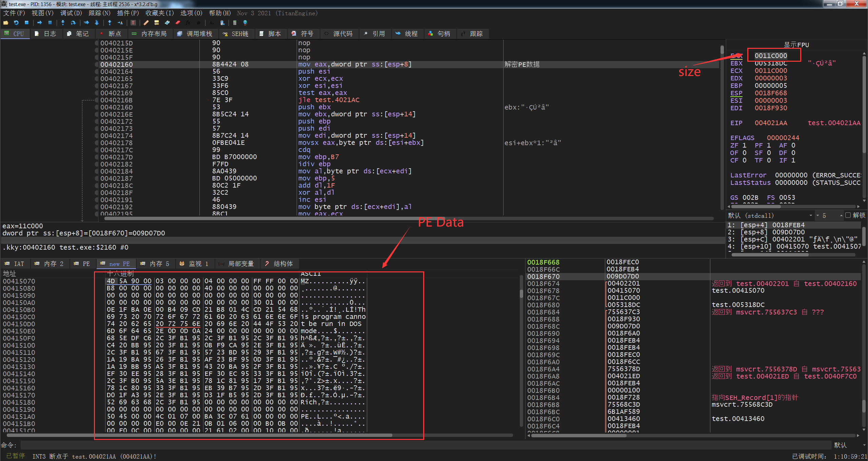Select the 结构体 tab
The width and height of the screenshot is (868, 461).
[279, 264]
